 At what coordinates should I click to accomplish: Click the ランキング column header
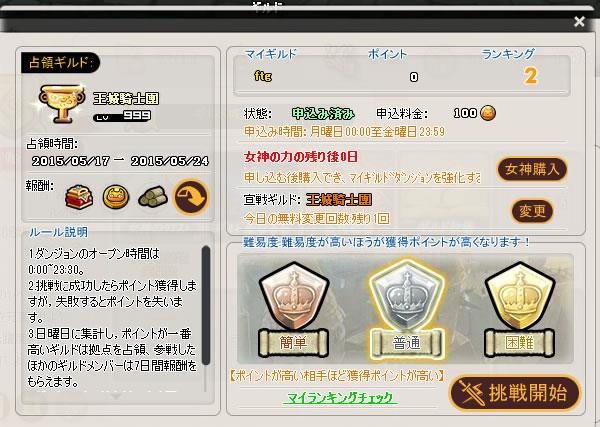point(508,54)
